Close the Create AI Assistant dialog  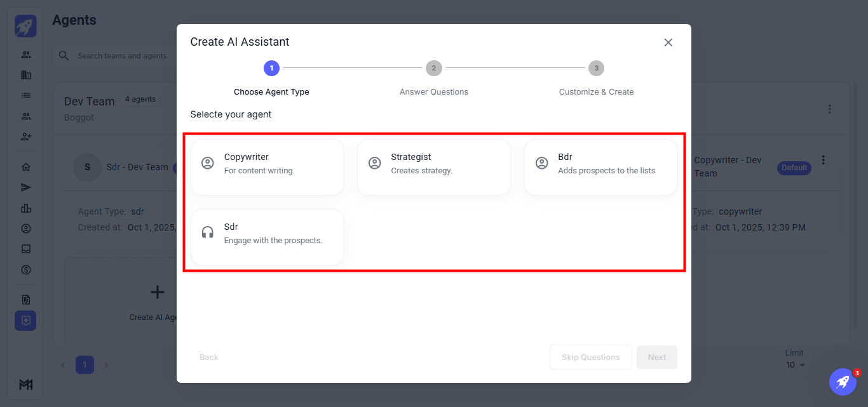[668, 43]
